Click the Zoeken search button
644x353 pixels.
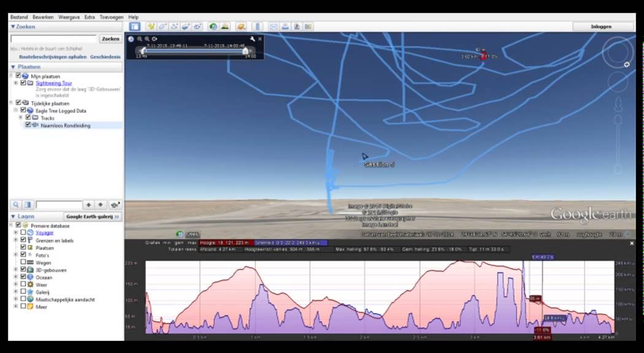pos(110,39)
